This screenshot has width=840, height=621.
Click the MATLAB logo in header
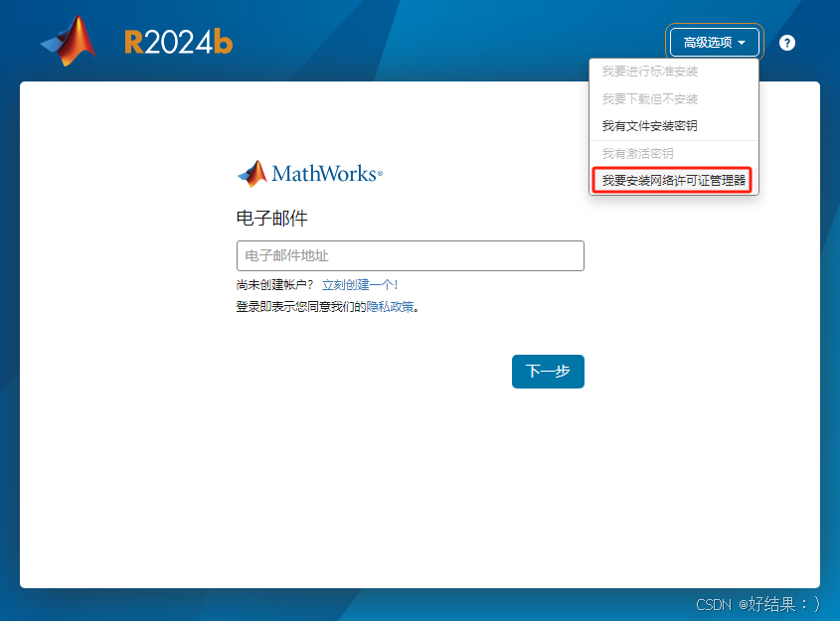(x=69, y=41)
